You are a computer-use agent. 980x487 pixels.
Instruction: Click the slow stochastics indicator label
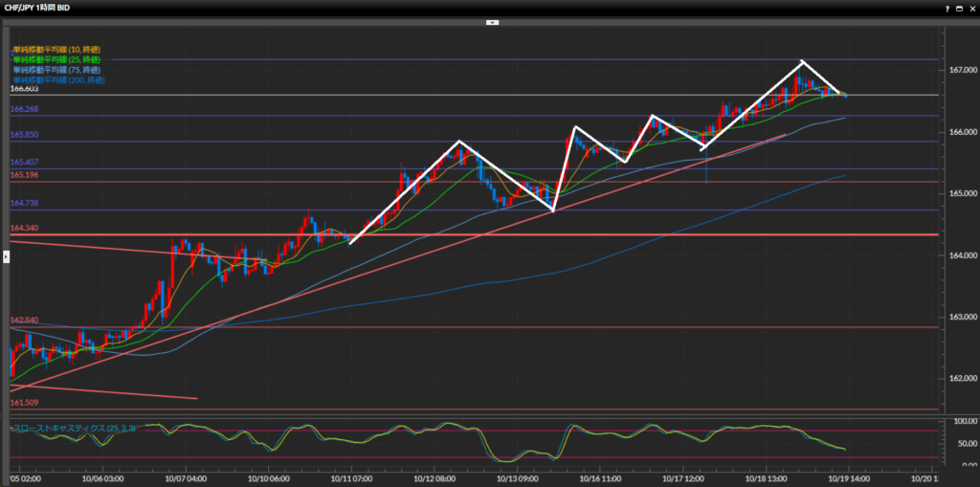(x=73, y=429)
